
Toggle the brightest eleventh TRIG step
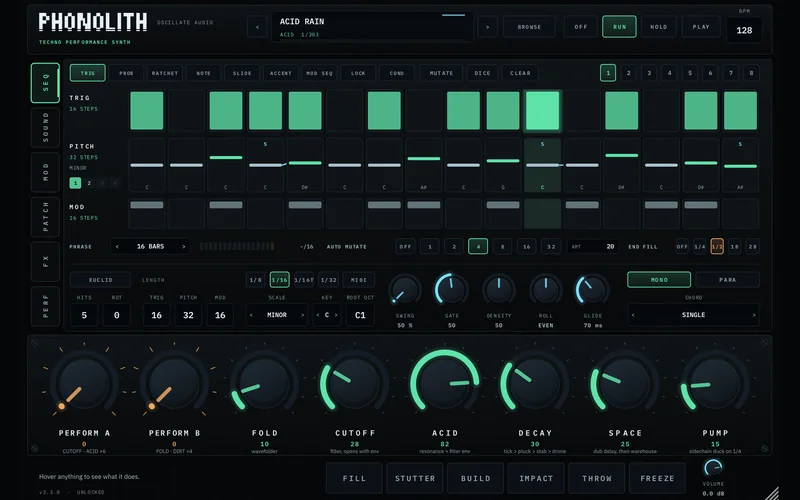click(x=542, y=111)
